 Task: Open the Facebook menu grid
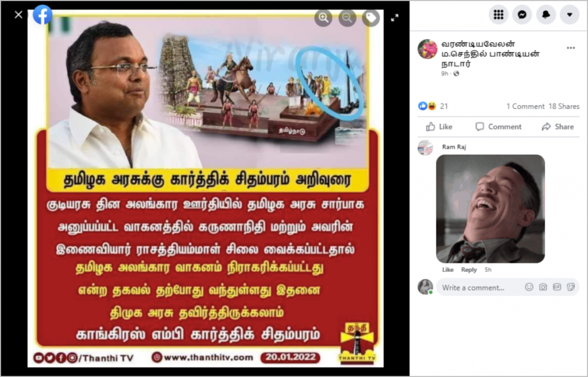(x=498, y=14)
